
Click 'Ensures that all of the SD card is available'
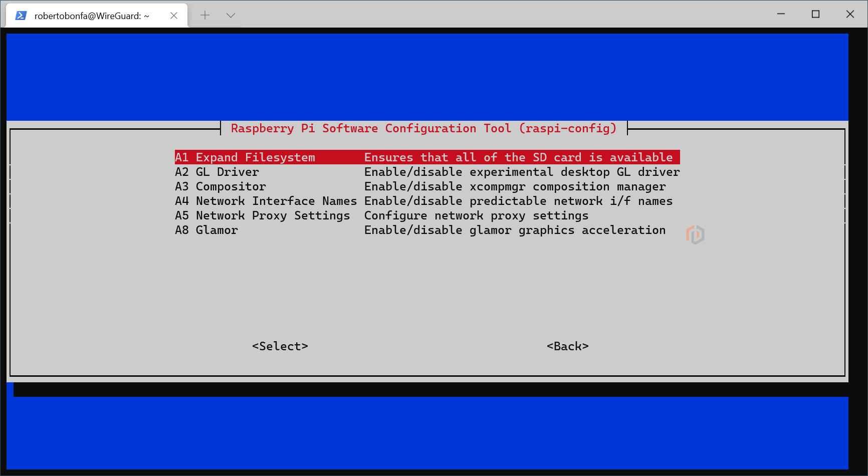pyautogui.click(x=519, y=157)
